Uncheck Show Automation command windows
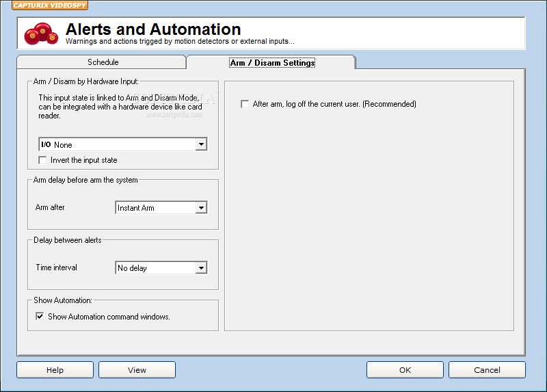547x392 pixels. click(x=40, y=317)
